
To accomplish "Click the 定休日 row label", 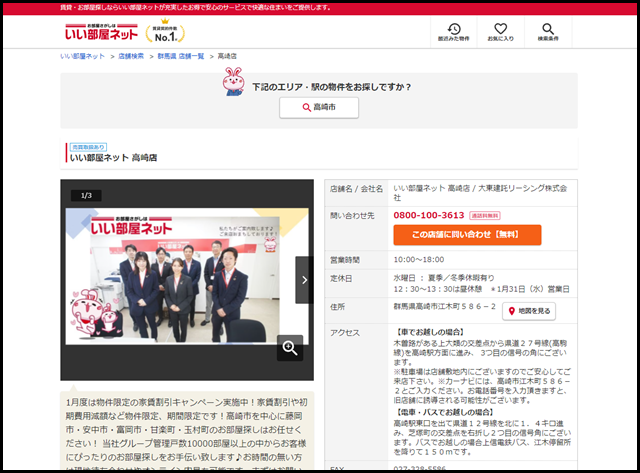I will point(341,278).
